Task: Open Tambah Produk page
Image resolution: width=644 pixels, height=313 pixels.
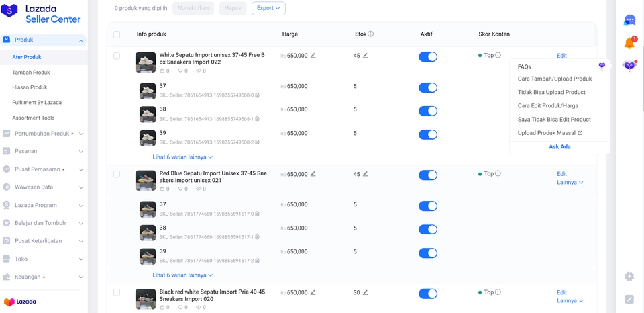Action: tap(32, 73)
